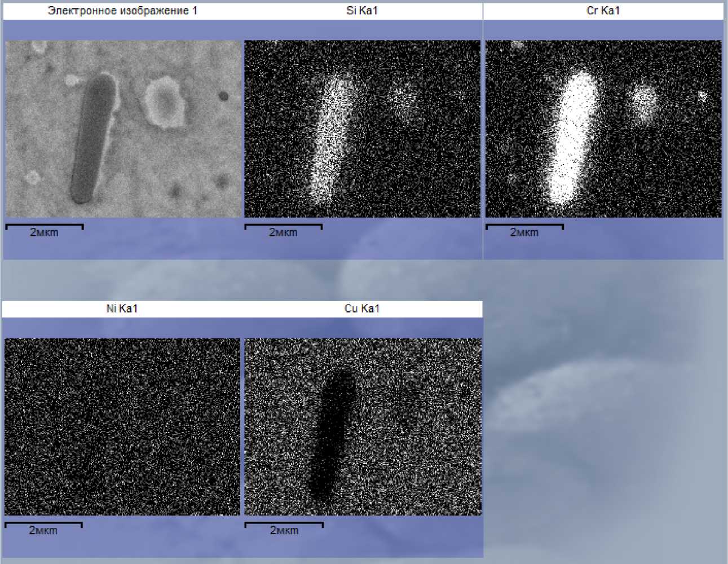The image size is (728, 564).
Task: Select the 2мкм scale bar under Cr map
Action: (524, 230)
